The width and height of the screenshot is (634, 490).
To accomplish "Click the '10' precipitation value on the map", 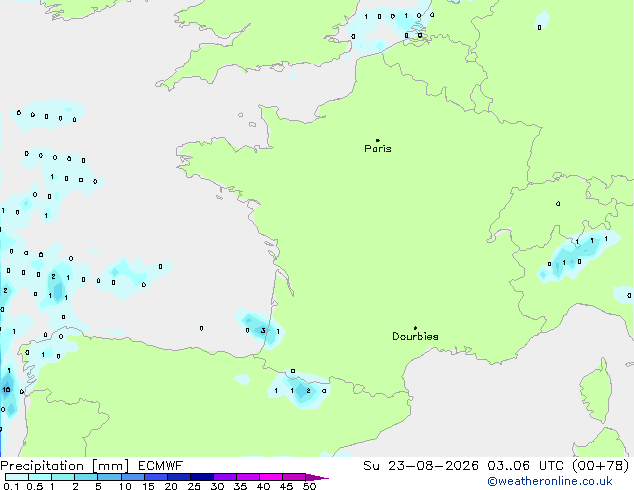I will pyautogui.click(x=6, y=390).
